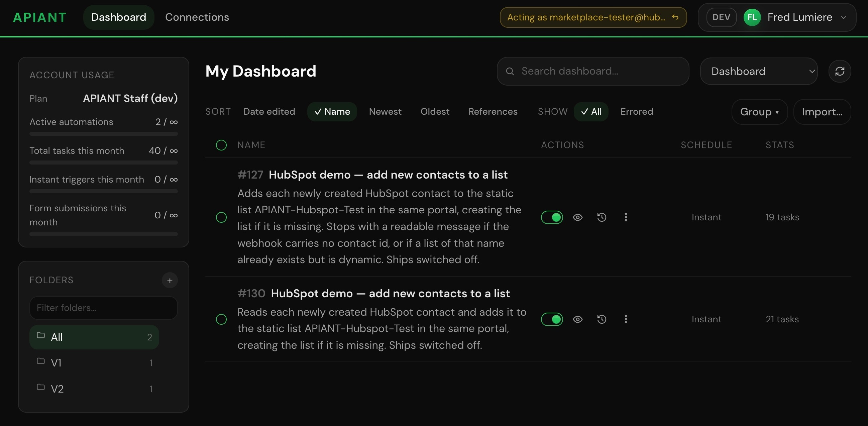Image resolution: width=868 pixels, height=426 pixels.
Task: Show All automations filter
Action: [x=591, y=112]
